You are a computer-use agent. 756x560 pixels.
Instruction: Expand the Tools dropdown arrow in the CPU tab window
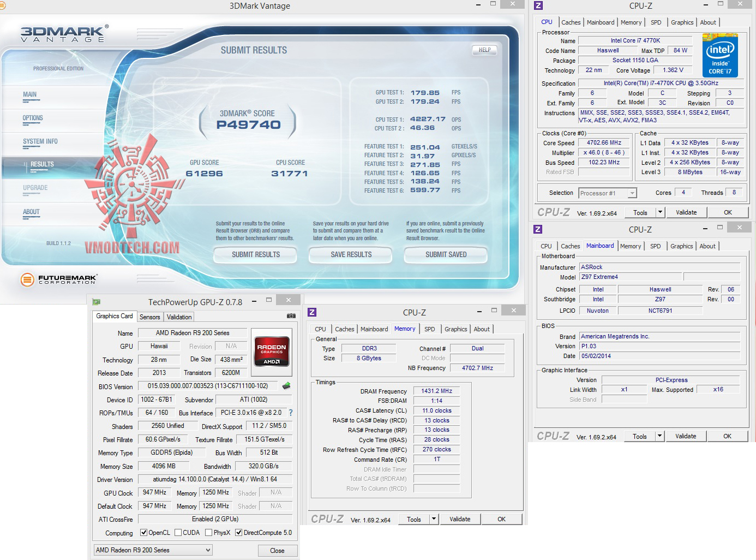[660, 212]
